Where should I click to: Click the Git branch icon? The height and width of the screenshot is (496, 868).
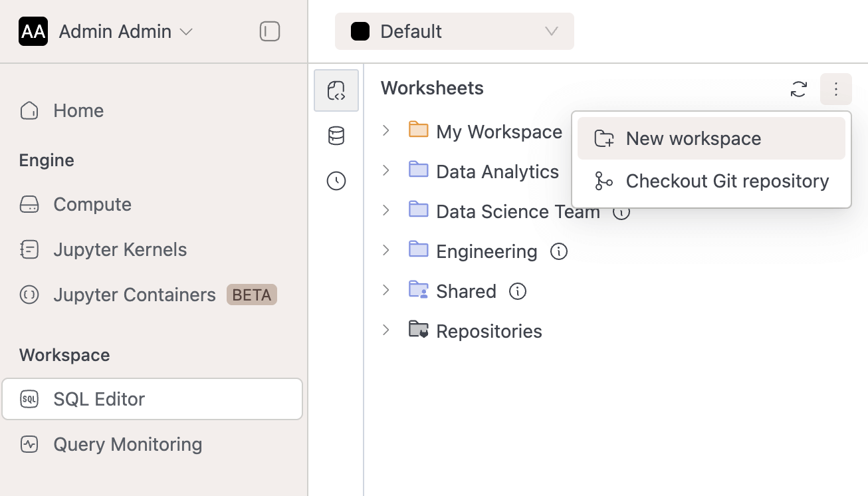point(604,181)
